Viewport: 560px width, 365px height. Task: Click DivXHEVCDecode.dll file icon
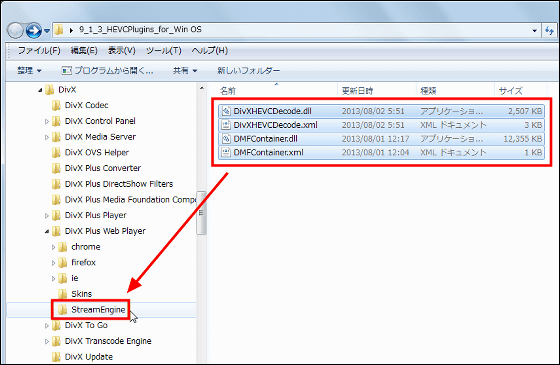226,111
